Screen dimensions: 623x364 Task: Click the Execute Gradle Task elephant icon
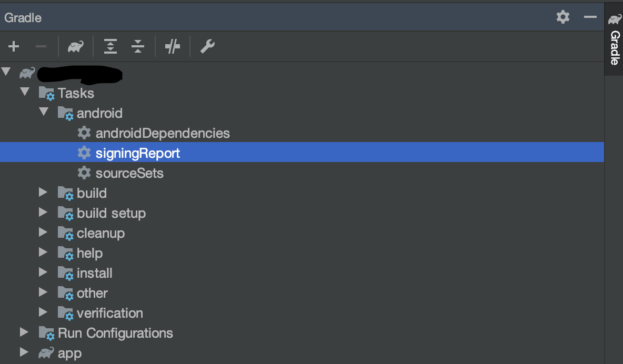(x=75, y=47)
